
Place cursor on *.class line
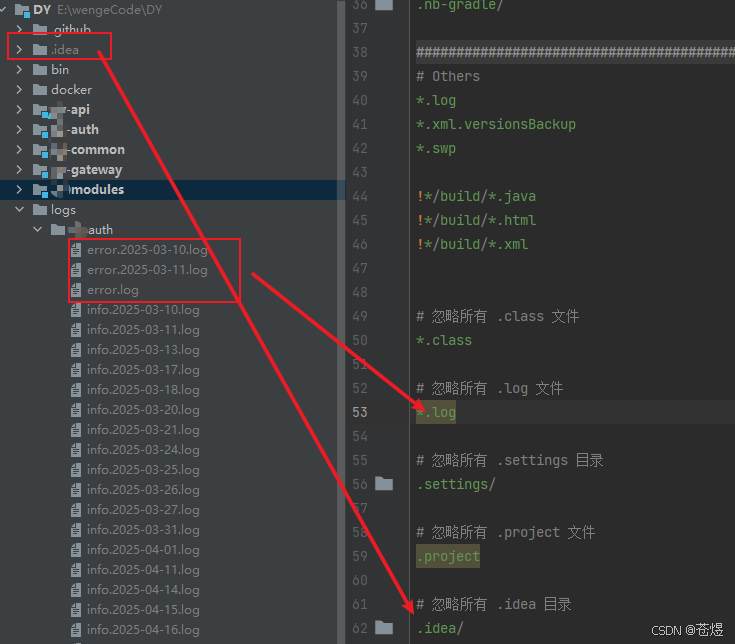pyautogui.click(x=444, y=340)
